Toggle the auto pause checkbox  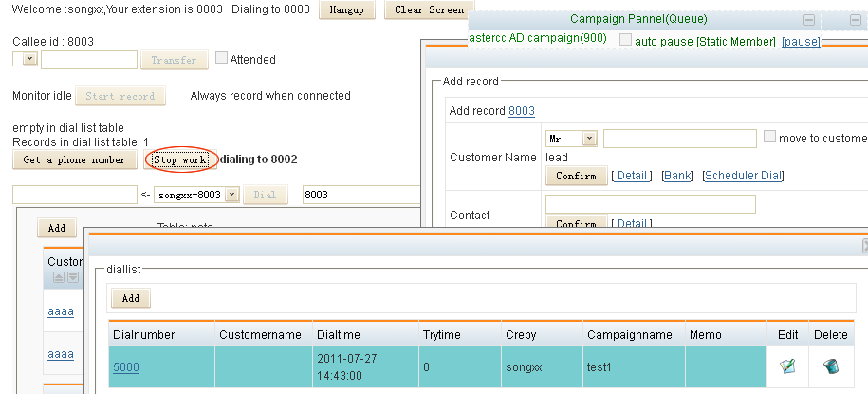pos(625,40)
